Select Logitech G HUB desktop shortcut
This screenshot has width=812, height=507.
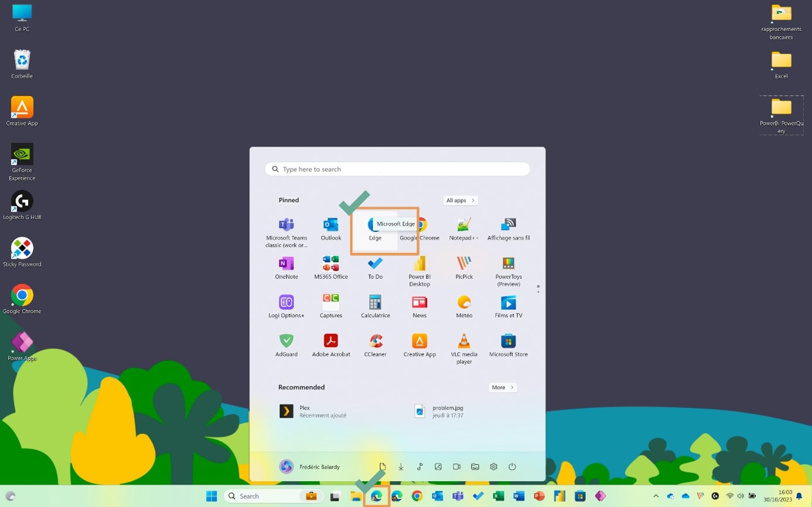22,205
